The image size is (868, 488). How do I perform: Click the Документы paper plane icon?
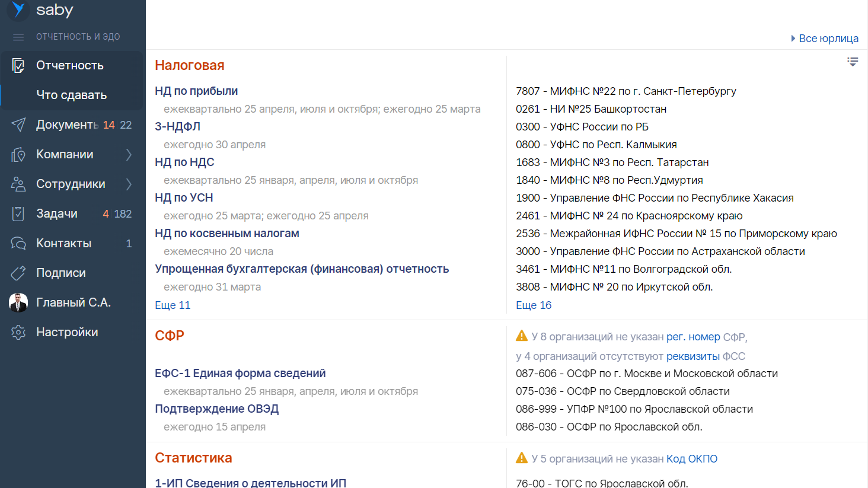(x=18, y=125)
